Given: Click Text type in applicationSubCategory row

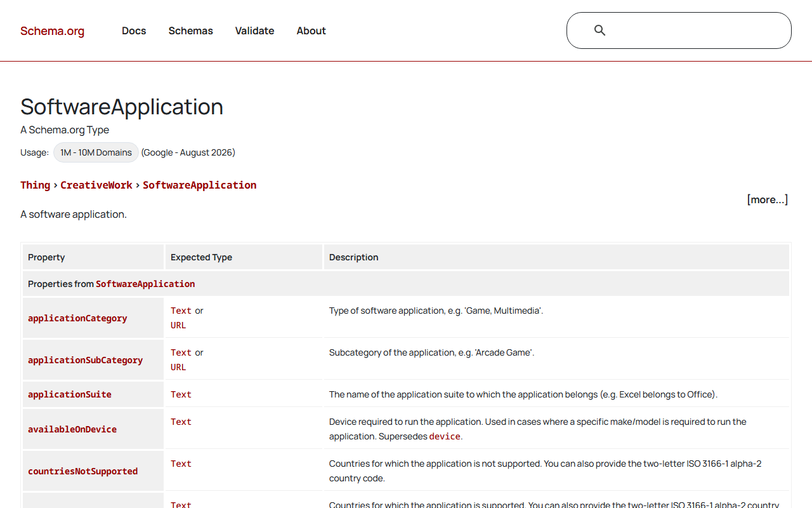Looking at the screenshot, I should [x=181, y=352].
